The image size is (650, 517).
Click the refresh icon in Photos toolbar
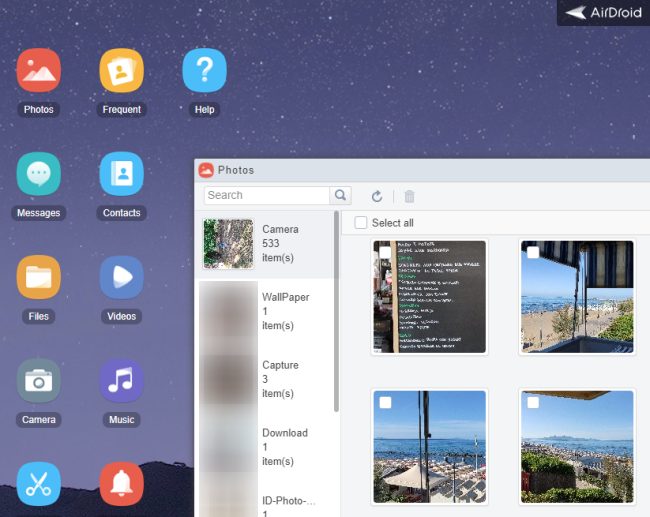(377, 197)
